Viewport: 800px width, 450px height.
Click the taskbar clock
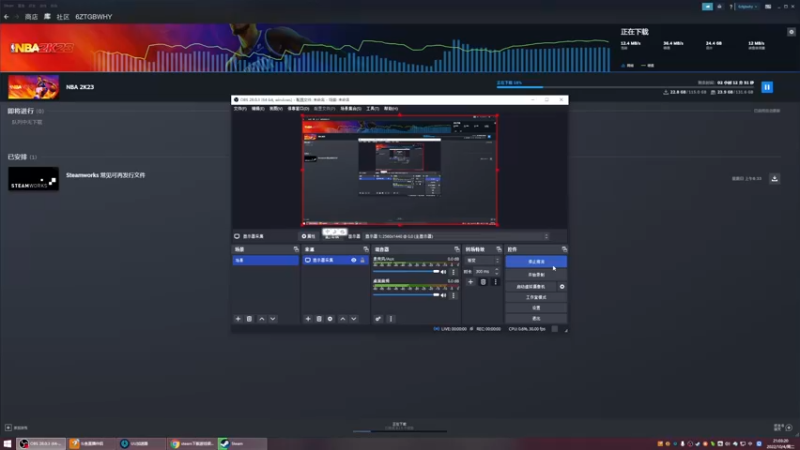pos(781,443)
